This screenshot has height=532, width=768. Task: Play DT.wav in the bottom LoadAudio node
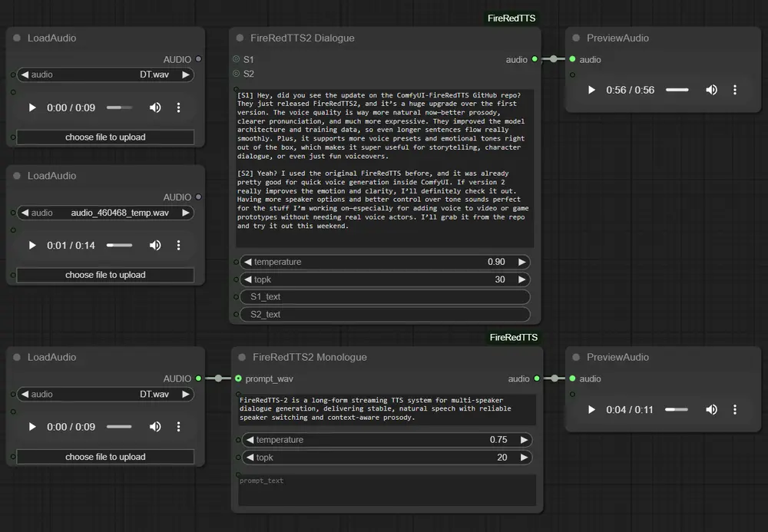coord(31,427)
